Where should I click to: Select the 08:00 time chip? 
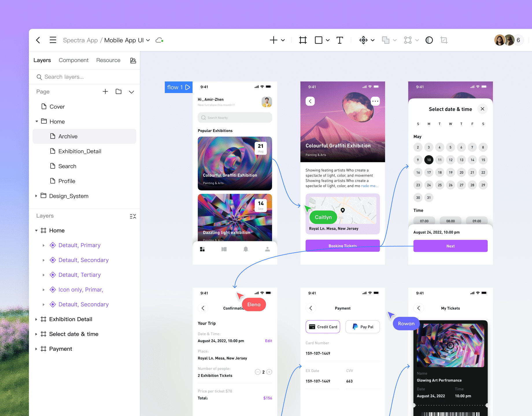pyautogui.click(x=450, y=221)
